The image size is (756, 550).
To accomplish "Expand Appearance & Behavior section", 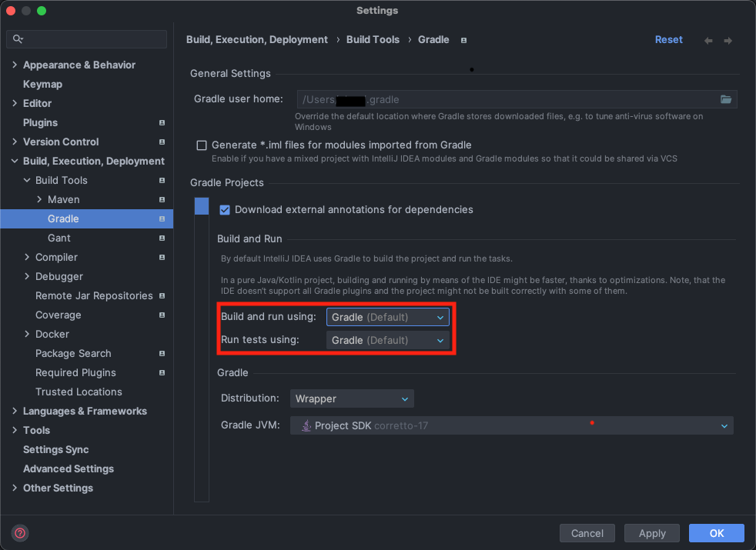I will 15,65.
